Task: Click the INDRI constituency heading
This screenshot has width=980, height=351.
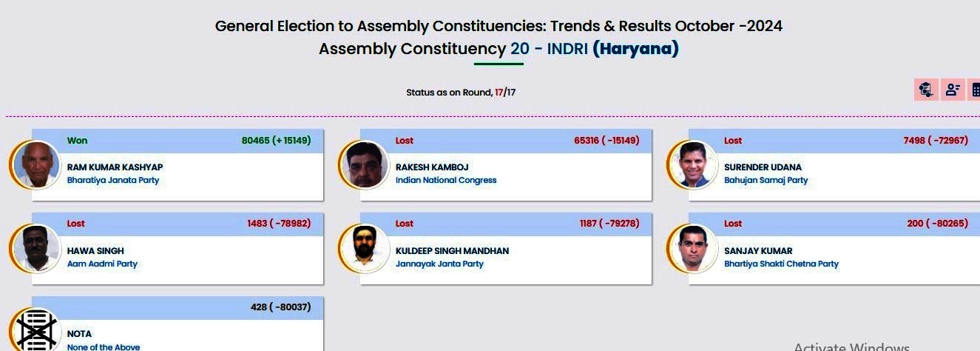Action: click(567, 50)
